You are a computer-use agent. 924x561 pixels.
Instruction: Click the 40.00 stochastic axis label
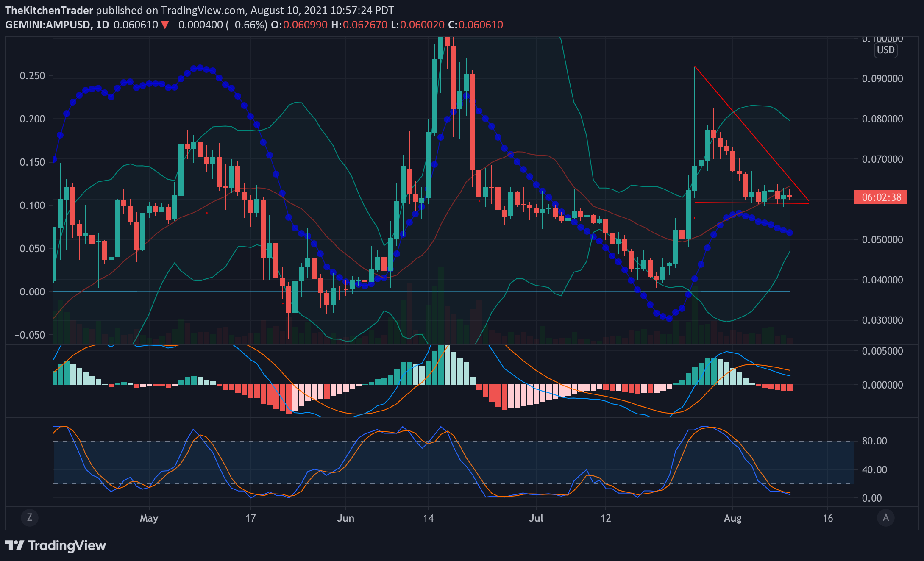[x=874, y=470]
